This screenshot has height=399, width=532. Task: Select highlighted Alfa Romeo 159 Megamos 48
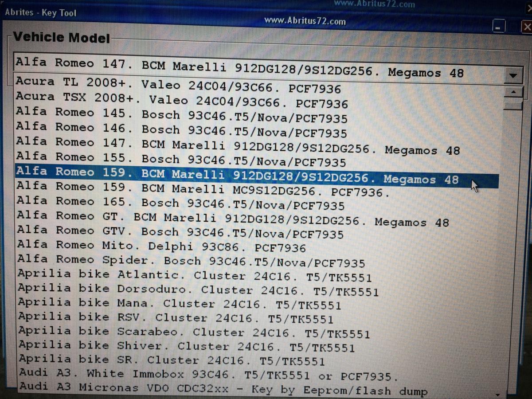coord(257,176)
